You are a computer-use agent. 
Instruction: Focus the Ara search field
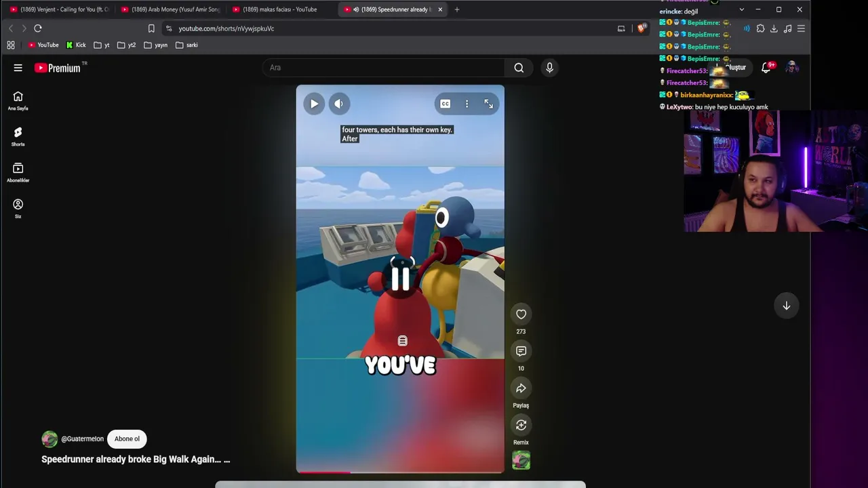pyautogui.click(x=383, y=68)
